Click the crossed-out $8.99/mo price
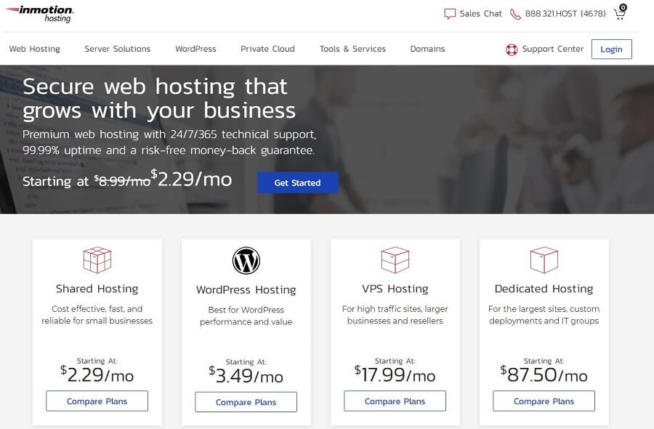Screen dimensions: 654x429 point(122,181)
